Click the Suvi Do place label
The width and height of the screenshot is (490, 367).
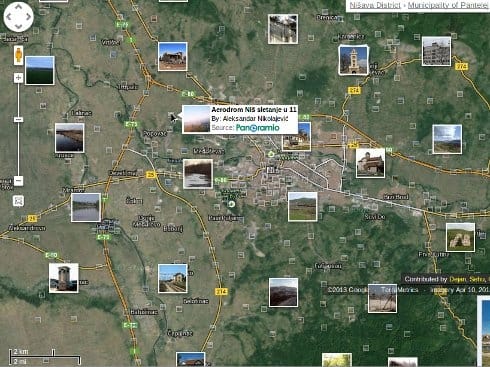tap(375, 217)
